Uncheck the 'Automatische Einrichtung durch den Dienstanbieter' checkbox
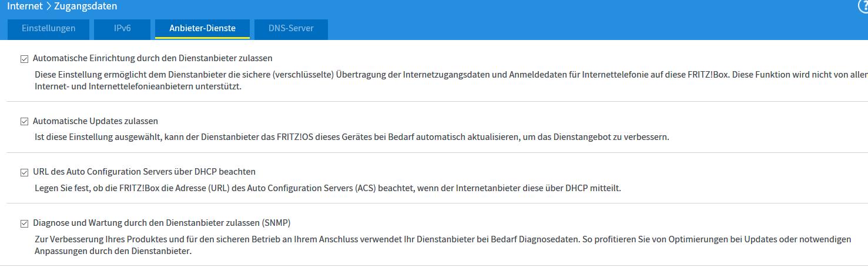Image resolution: width=868 pixels, height=267 pixels. [x=24, y=59]
